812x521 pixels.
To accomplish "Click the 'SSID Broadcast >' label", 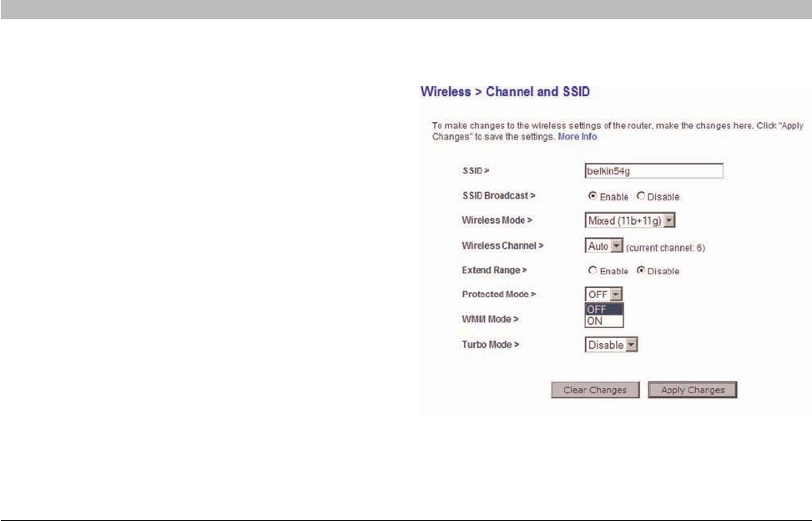I will click(x=499, y=195).
